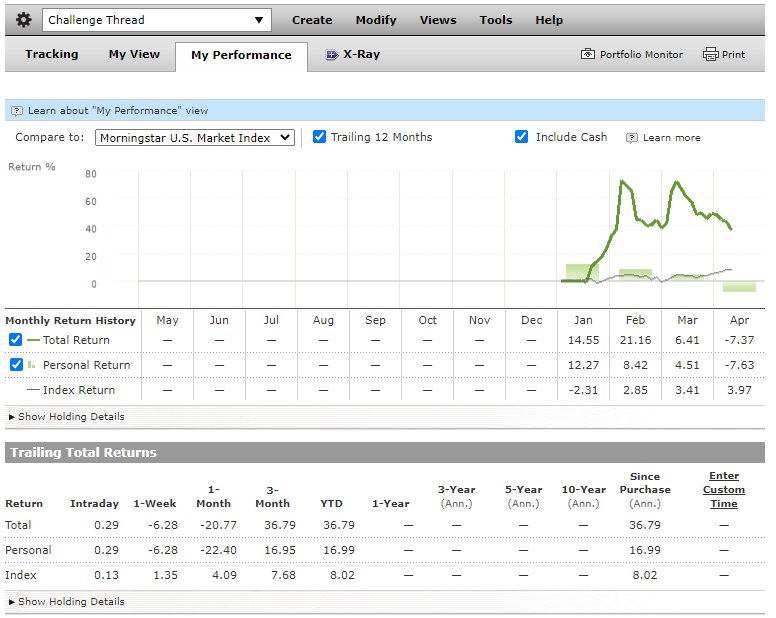Expand Show Holding Details under Trailing Total Returns
The width and height of the screenshot is (776, 618).
click(x=66, y=602)
